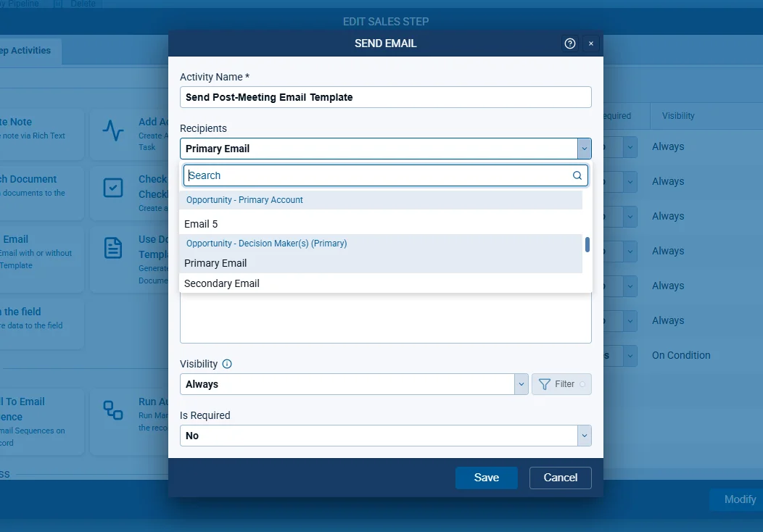Close the Send Email dialog

coord(590,43)
